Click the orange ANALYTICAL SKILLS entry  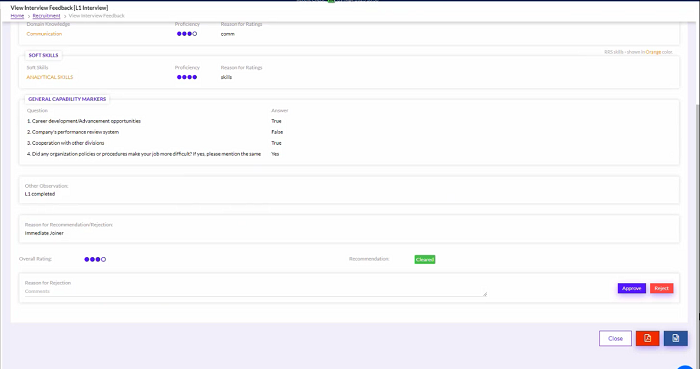[x=50, y=77]
